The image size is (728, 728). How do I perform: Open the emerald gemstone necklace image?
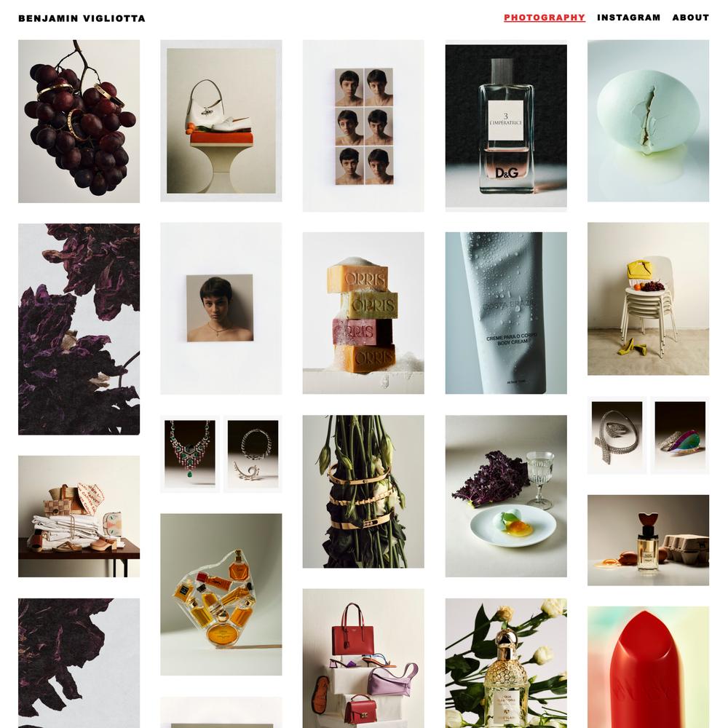tap(190, 454)
